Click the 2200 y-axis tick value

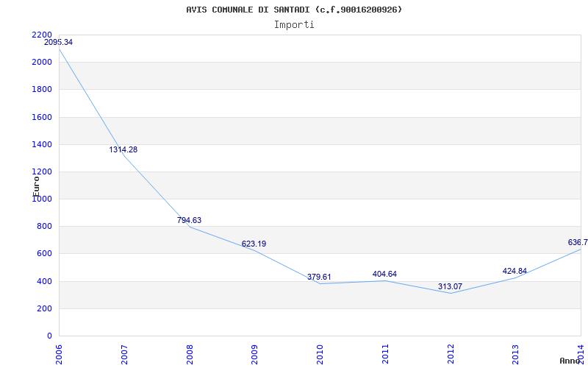pyautogui.click(x=42, y=35)
